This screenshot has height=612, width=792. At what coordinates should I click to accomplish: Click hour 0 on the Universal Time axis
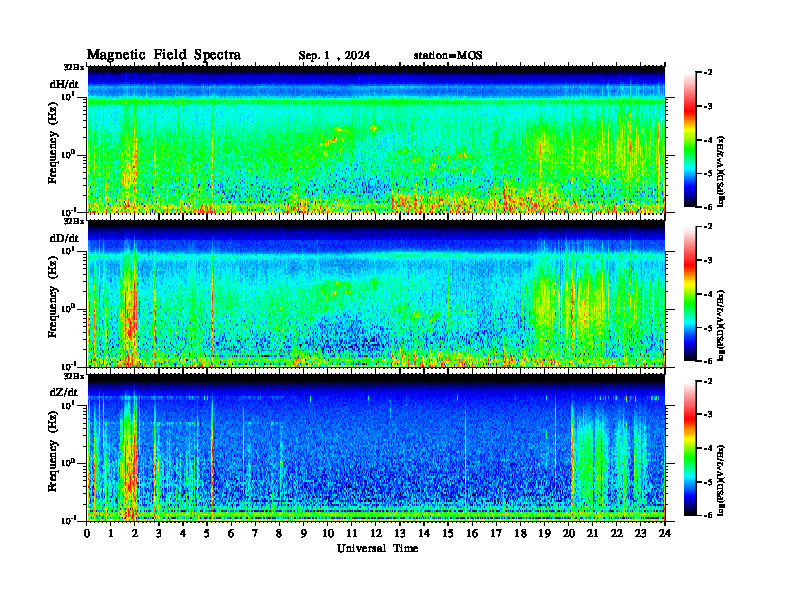[87, 533]
